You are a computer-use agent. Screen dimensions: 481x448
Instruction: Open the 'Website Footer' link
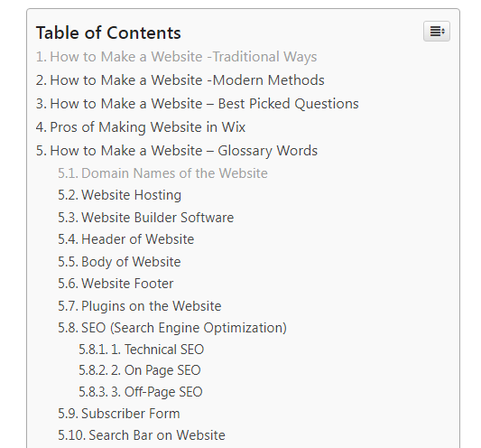coord(116,284)
